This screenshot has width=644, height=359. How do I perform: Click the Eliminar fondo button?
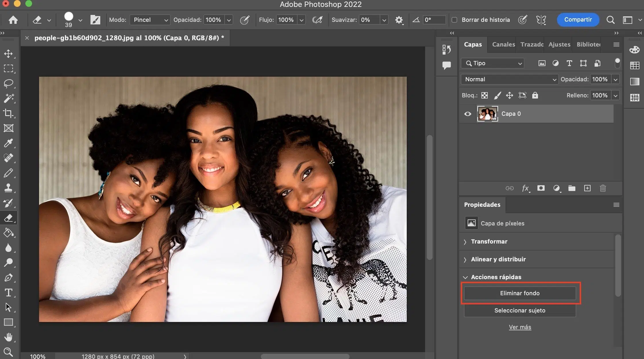click(x=520, y=293)
